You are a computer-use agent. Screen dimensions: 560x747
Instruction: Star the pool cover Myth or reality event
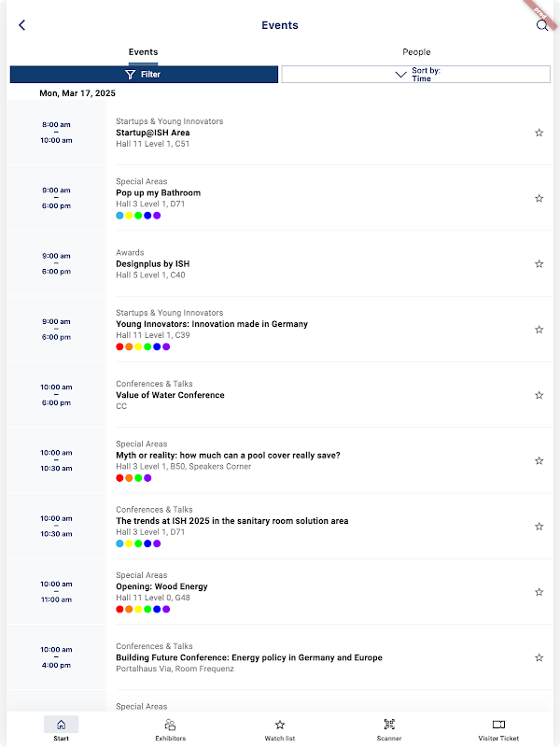539,460
